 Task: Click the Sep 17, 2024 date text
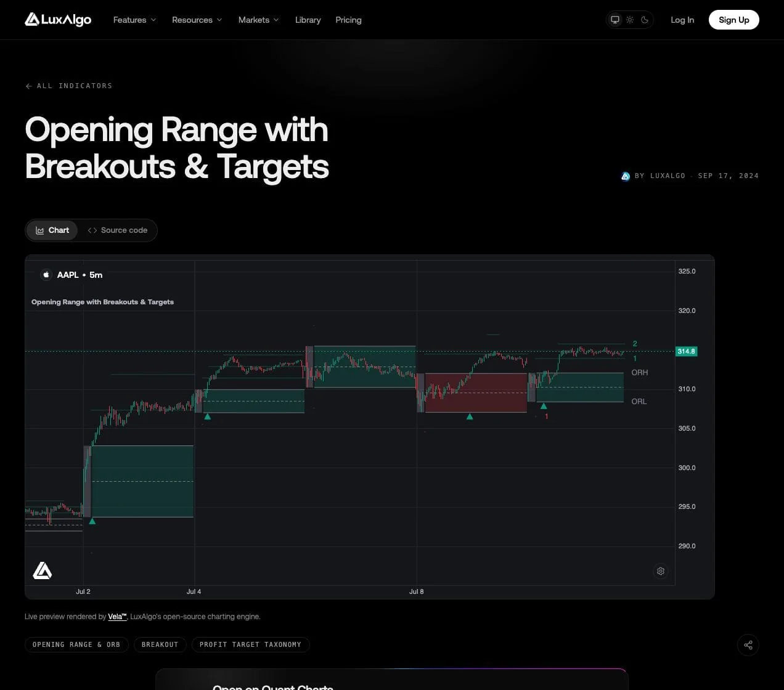point(729,176)
